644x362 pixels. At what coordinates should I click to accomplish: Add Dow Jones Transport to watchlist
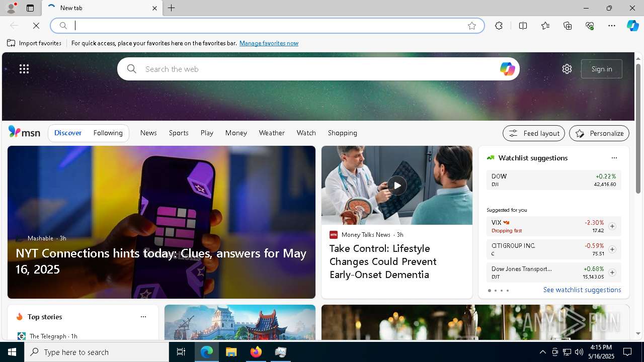point(612,273)
